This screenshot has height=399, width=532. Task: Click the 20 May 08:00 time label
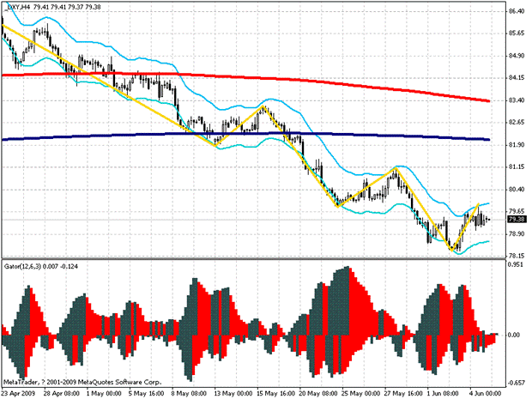pos(318,393)
